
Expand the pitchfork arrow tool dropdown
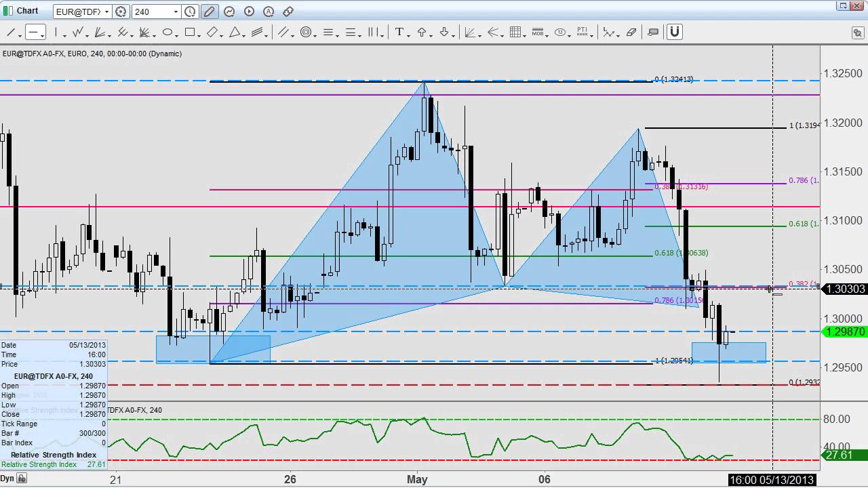(502, 35)
